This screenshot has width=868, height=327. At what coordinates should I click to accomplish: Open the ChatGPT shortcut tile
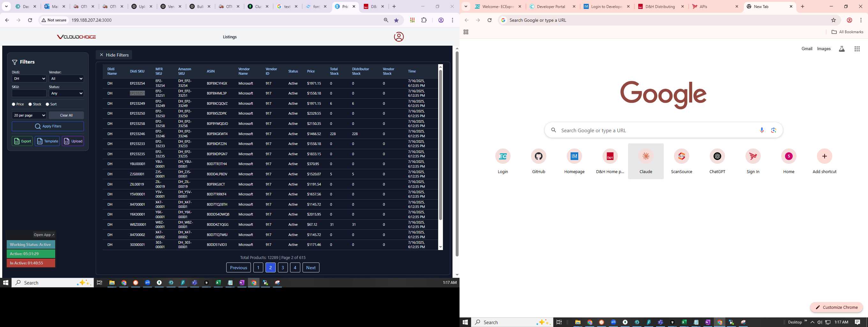click(x=717, y=161)
